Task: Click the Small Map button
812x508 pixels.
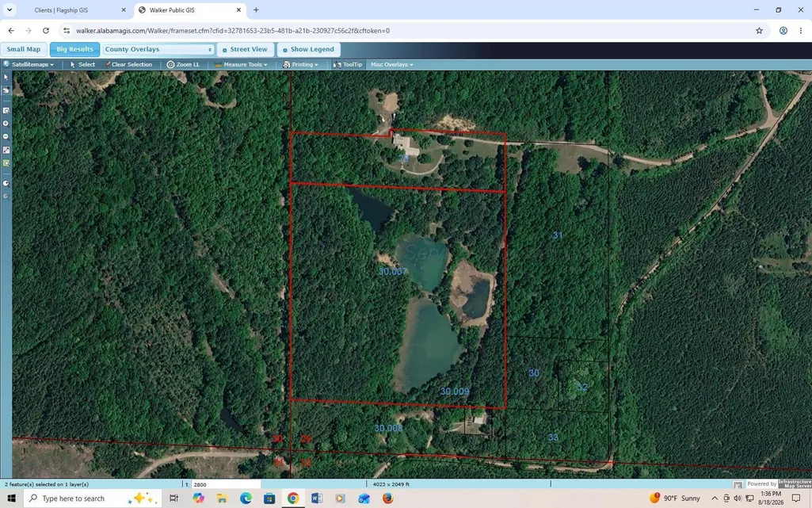Action: pos(23,49)
